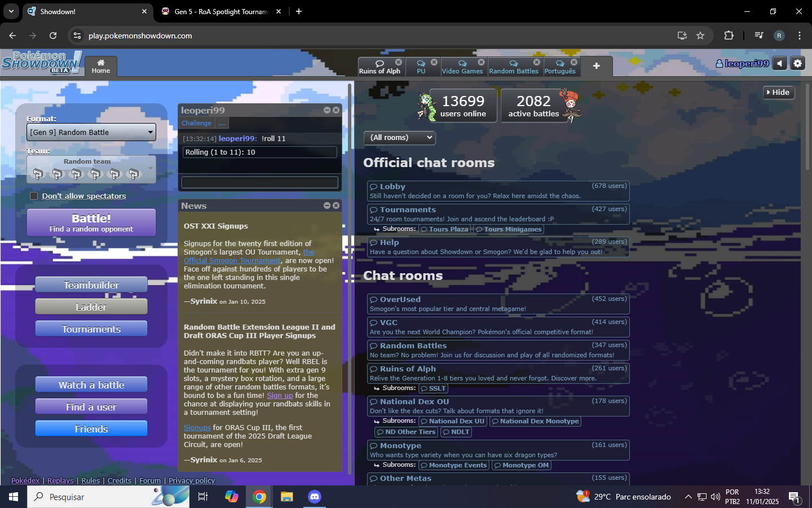This screenshot has height=508, width=812.
Task: Open the Tours Minigames subroom
Action: pyautogui.click(x=508, y=229)
